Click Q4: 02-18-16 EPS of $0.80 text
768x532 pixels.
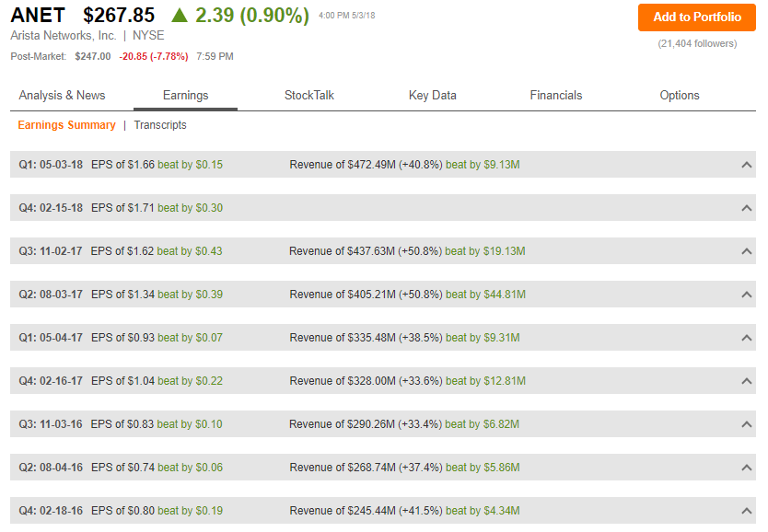click(x=87, y=511)
